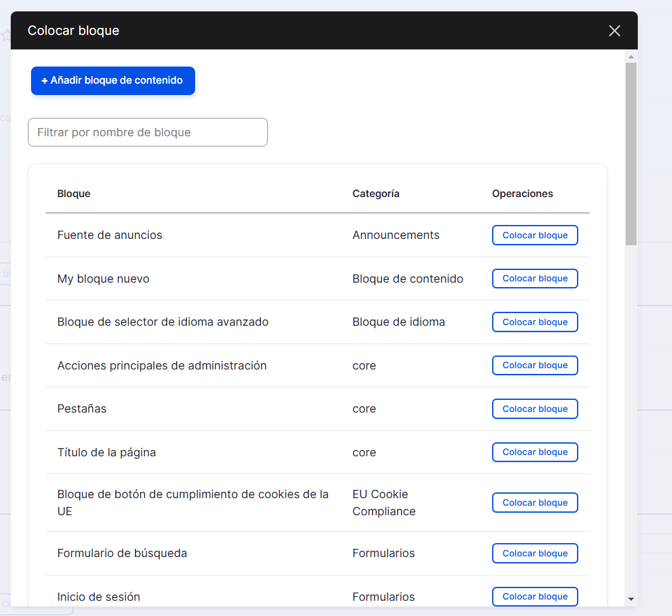Place the Fuente de anuncios block
The image size is (672, 616).
pos(535,235)
